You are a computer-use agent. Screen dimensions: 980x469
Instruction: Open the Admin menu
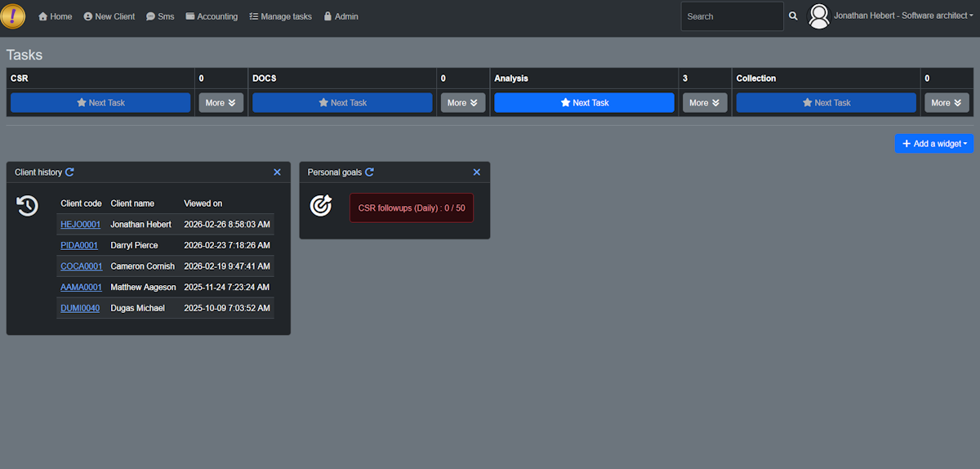pos(341,16)
